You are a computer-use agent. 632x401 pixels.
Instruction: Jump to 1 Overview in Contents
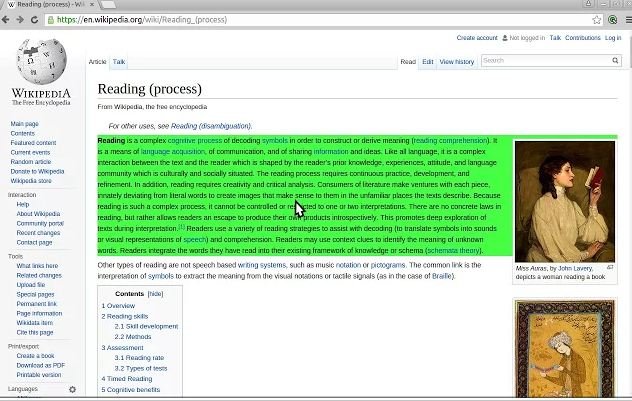tap(118, 306)
